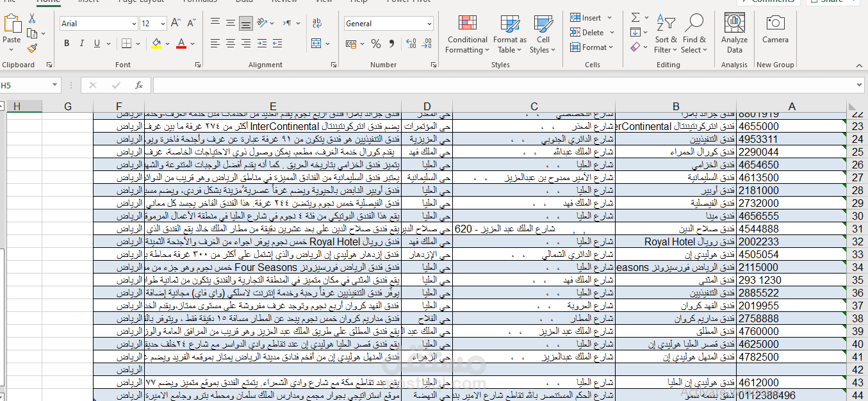Viewport: 868px width, 401px height.
Task: Click the Paste clipboard icon
Action: [x=12, y=24]
